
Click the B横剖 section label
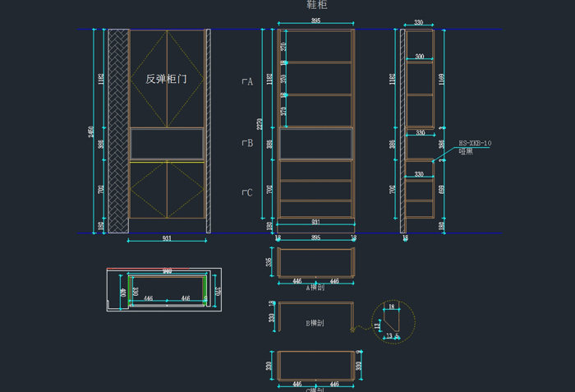(316, 323)
